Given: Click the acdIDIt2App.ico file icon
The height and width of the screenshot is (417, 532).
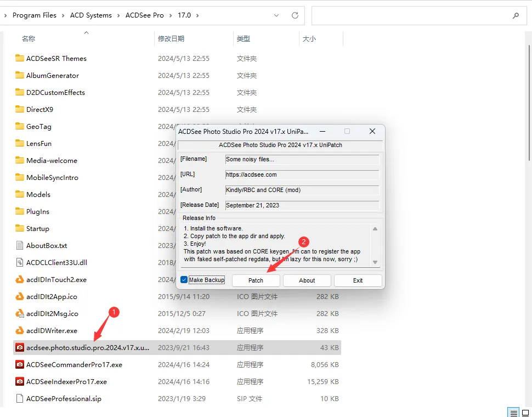Looking at the screenshot, I should pyautogui.click(x=20, y=296).
